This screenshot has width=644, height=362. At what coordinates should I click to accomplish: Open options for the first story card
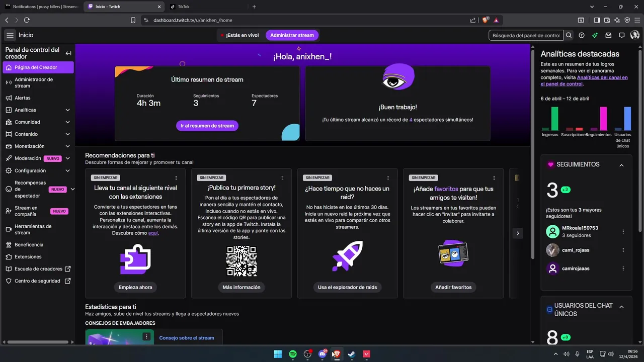[x=282, y=178]
